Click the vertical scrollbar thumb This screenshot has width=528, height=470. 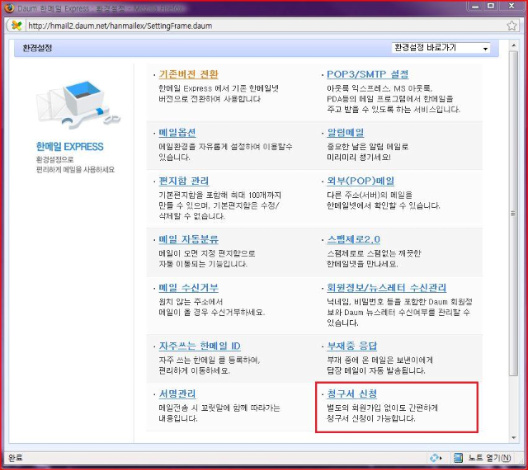coord(514,213)
